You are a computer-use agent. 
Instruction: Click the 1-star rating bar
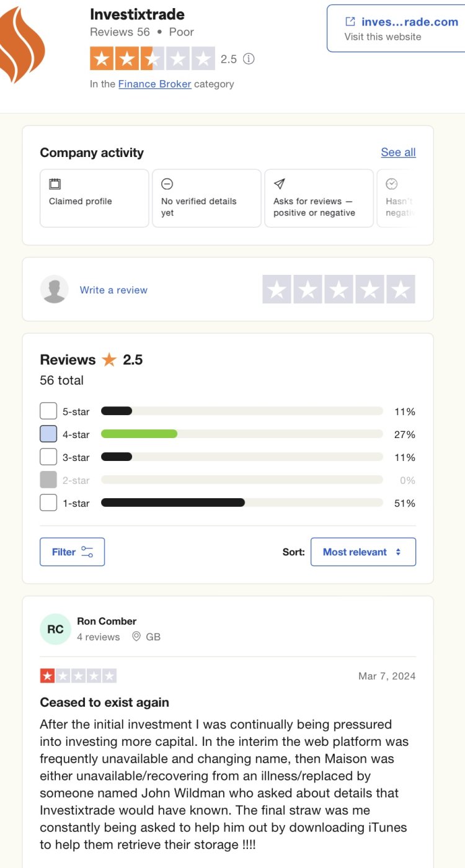[x=242, y=503]
